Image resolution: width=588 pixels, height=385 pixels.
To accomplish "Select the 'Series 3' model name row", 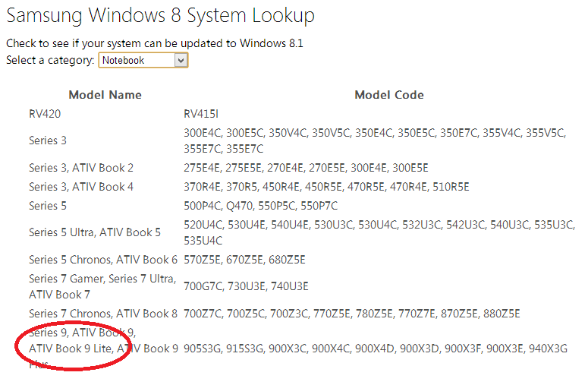I will tap(48, 140).
